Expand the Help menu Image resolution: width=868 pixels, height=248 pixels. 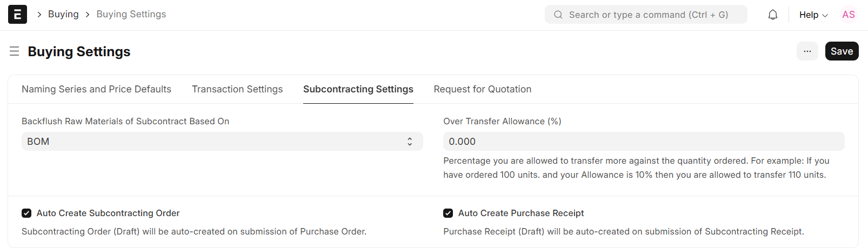(x=813, y=15)
